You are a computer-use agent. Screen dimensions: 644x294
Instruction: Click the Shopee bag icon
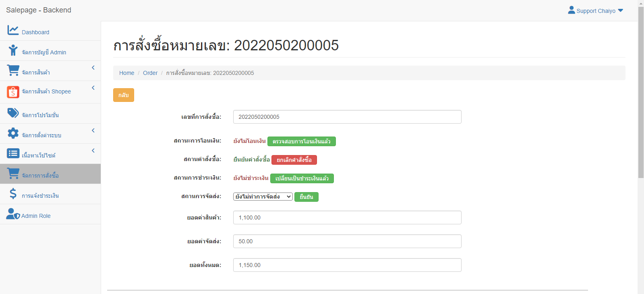pyautogui.click(x=13, y=92)
